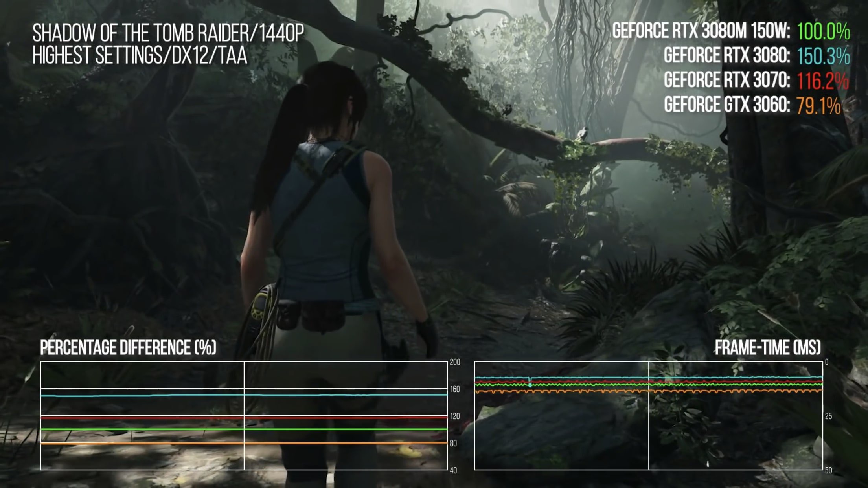Click the Frame-Time (MS) heading
The height and width of the screenshot is (488, 868).
(767, 348)
